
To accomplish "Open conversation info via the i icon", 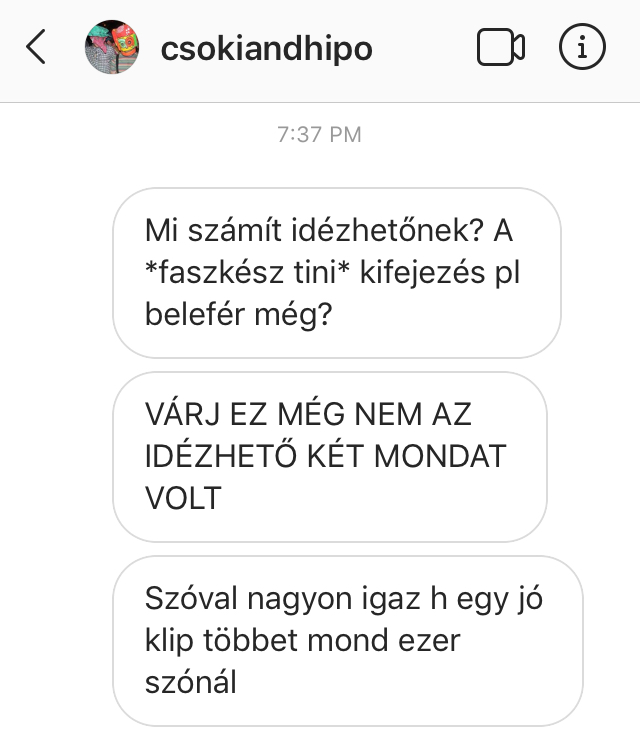I will point(582,46).
